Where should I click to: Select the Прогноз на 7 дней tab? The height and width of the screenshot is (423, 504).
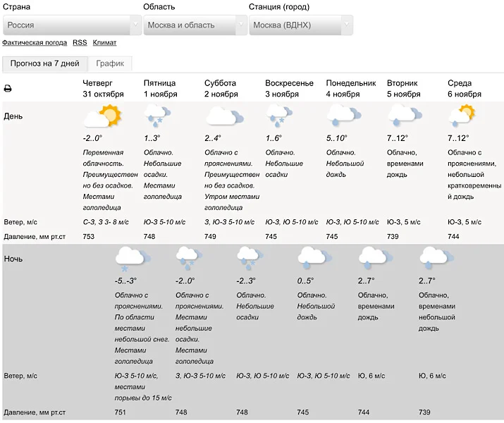[x=44, y=63]
